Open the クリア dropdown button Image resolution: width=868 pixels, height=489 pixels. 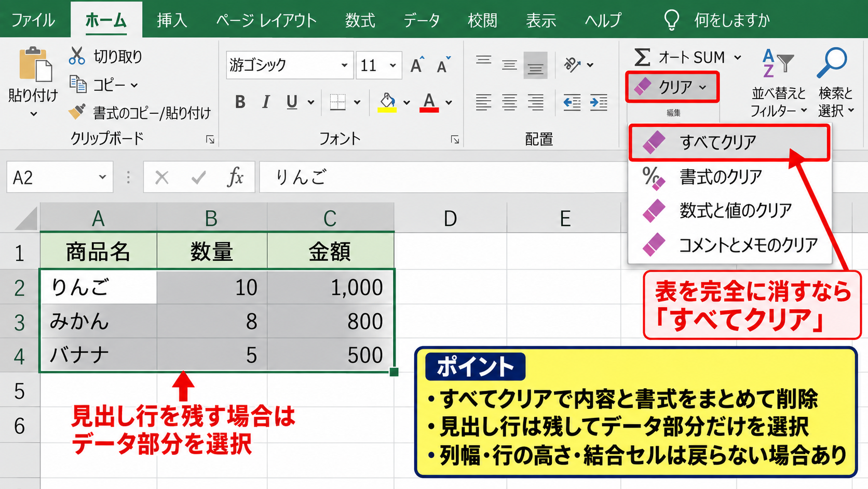[x=673, y=87]
